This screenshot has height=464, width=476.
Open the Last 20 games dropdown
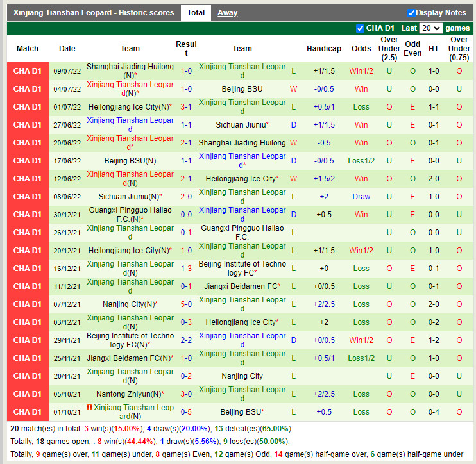click(x=430, y=28)
